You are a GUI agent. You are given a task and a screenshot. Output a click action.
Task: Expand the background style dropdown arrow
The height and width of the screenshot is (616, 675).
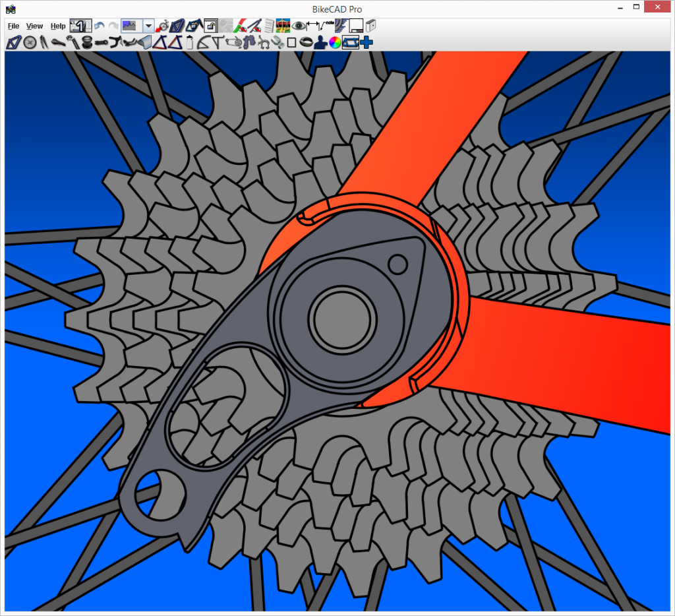148,26
